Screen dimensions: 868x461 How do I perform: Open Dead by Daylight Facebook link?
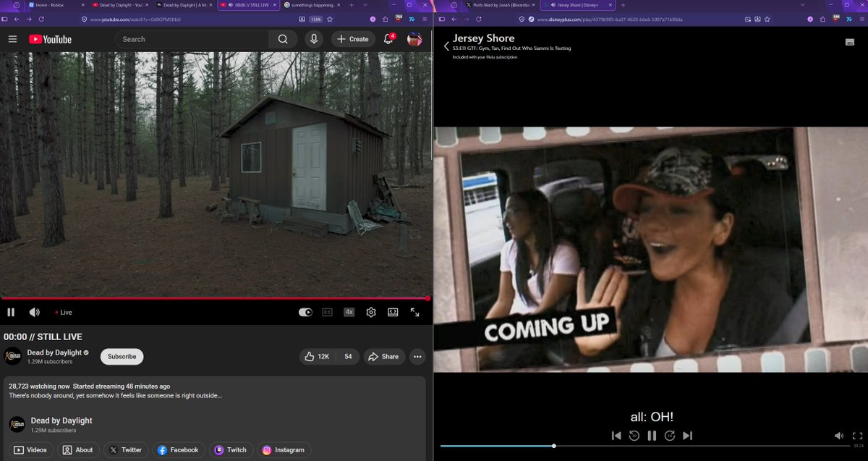[178, 449]
